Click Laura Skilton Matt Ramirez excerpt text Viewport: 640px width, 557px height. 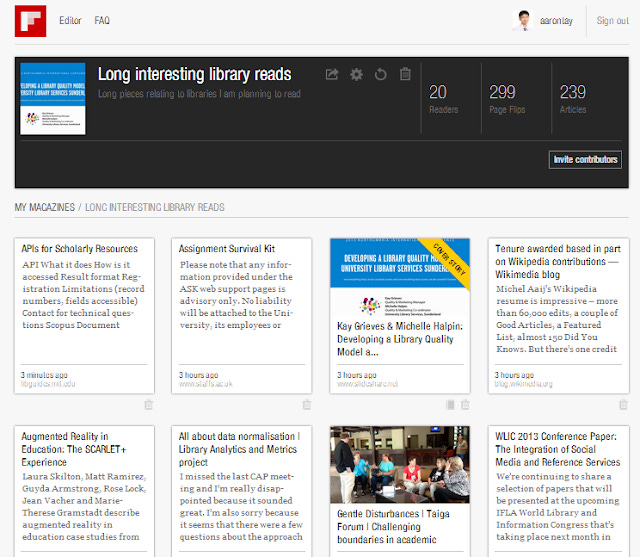pyautogui.click(x=84, y=506)
